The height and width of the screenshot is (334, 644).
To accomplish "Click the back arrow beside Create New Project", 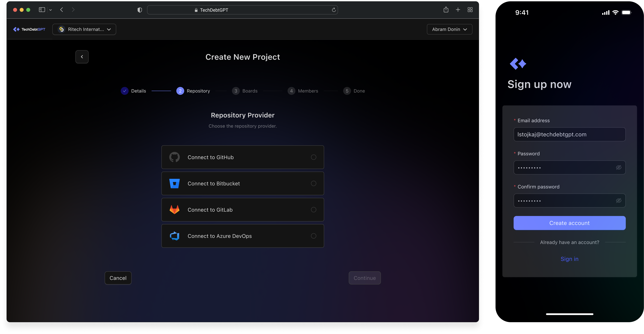I will [82, 57].
